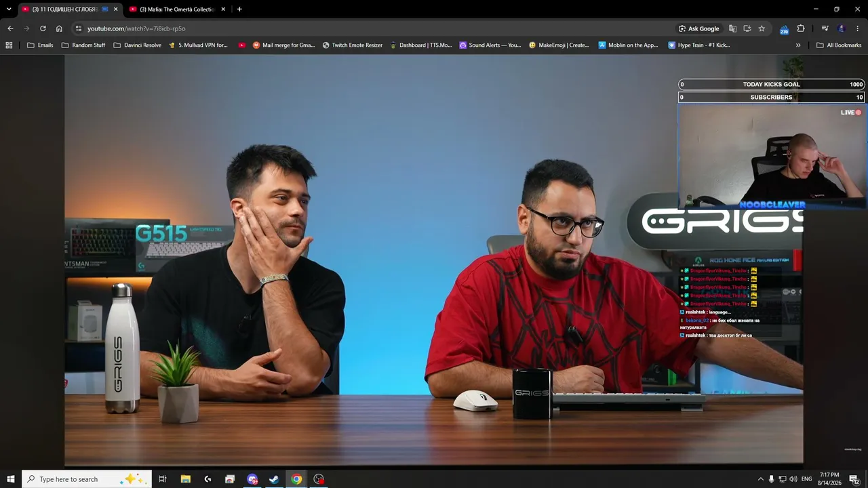Screen dimensions: 868x488
Task: Open the Apps grid in bookmarks bar
Action: click(x=9, y=45)
